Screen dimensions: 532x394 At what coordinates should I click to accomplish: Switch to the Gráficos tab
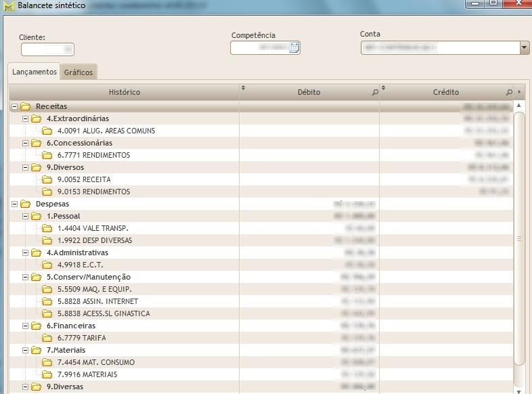(79, 72)
